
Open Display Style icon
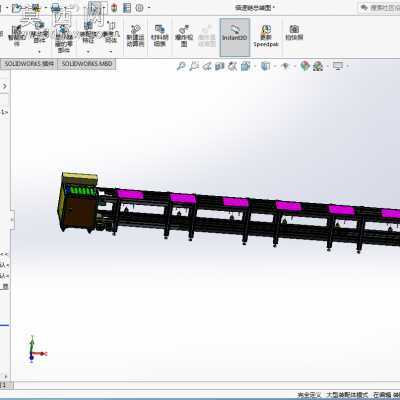[x=265, y=66]
